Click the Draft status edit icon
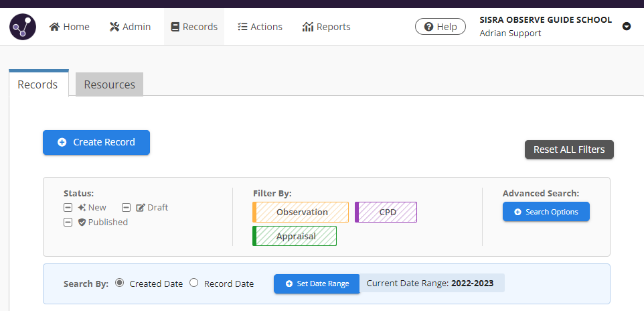The image size is (644, 311). click(141, 208)
